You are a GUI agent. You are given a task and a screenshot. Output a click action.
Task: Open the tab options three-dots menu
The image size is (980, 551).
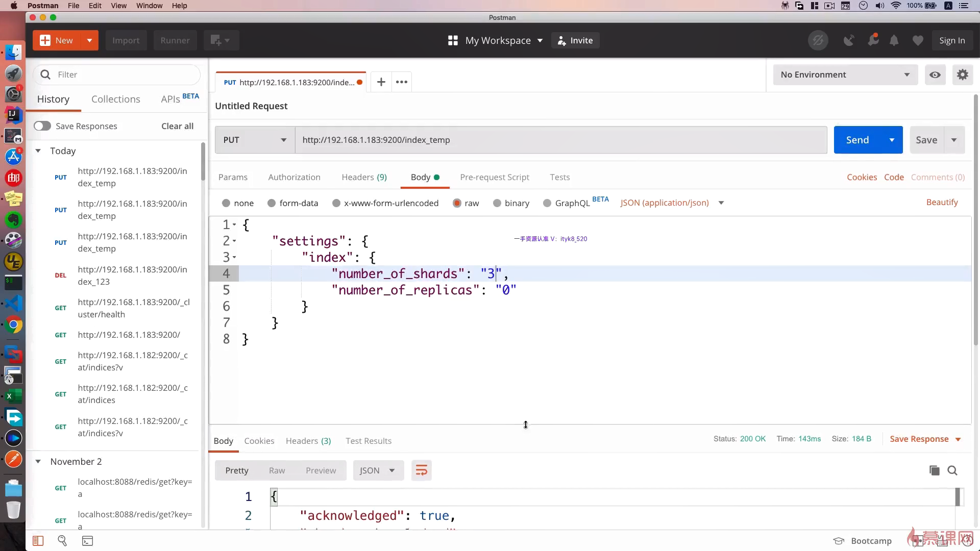(402, 82)
